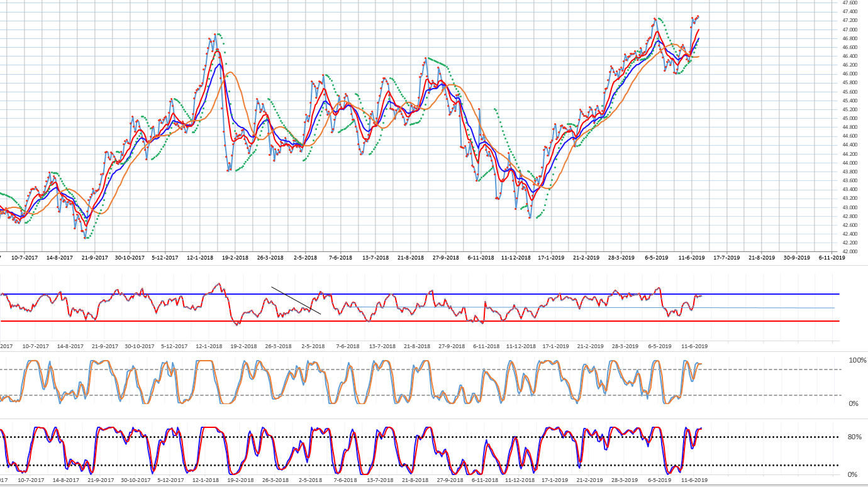Click the 17-7-2019 date label
Image resolution: width=868 pixels, height=487 pixels.
tap(727, 258)
